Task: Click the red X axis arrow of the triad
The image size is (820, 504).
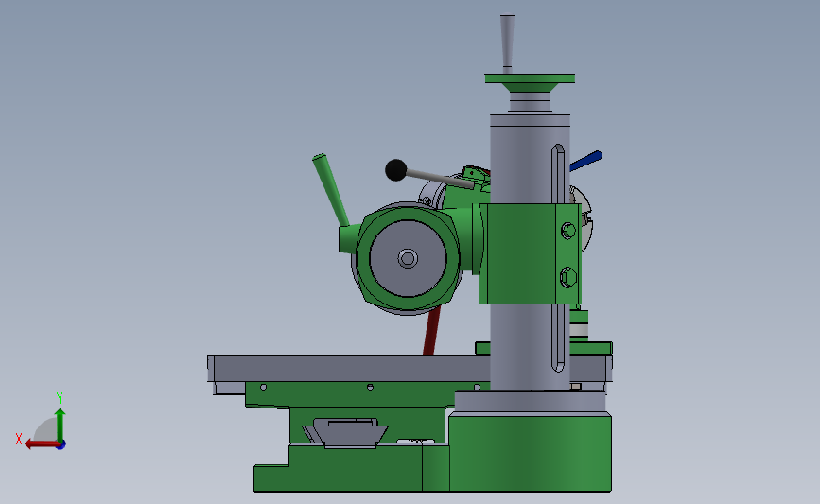Action: point(42,444)
